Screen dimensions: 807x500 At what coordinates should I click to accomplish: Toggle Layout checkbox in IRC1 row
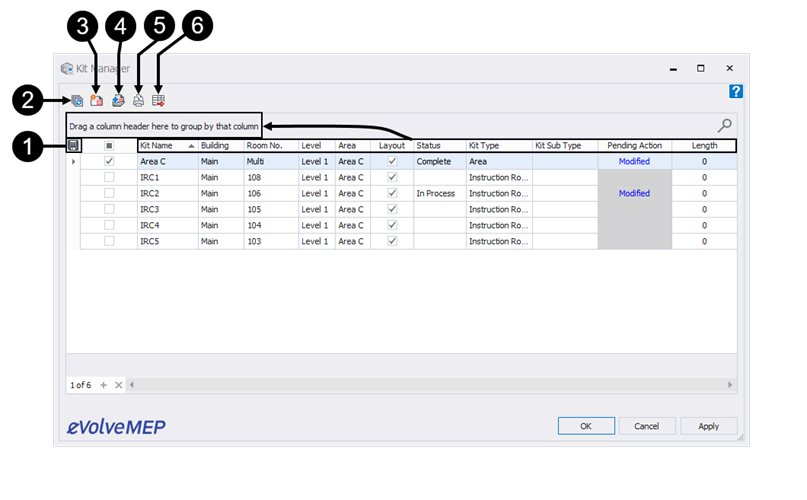pos(392,177)
